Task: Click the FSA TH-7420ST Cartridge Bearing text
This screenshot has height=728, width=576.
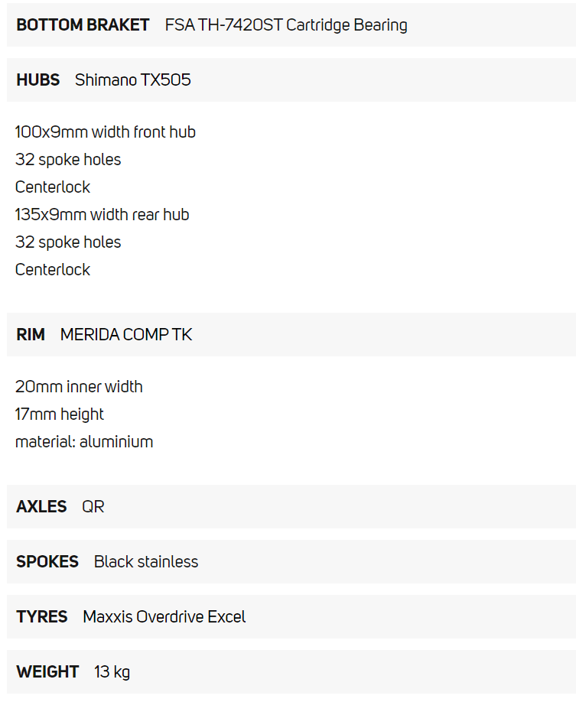Action: coord(286,25)
